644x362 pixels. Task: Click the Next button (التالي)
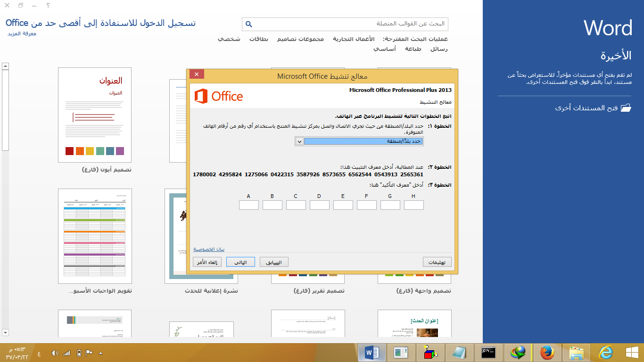(x=240, y=262)
